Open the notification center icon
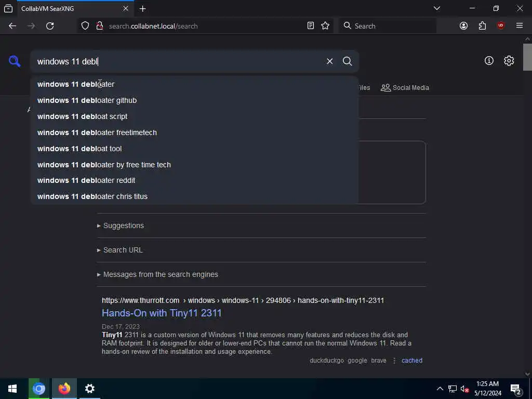Viewport: 532px width, 399px height. pyautogui.click(x=515, y=389)
